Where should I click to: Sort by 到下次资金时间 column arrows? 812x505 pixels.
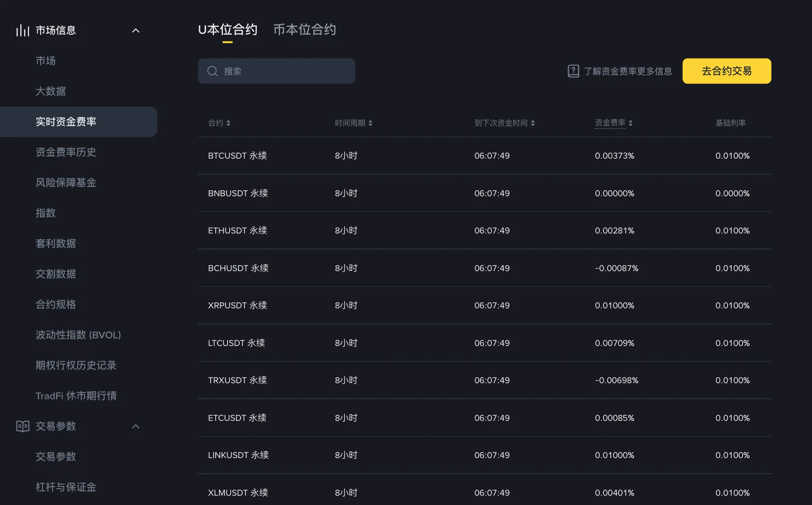[x=533, y=123]
